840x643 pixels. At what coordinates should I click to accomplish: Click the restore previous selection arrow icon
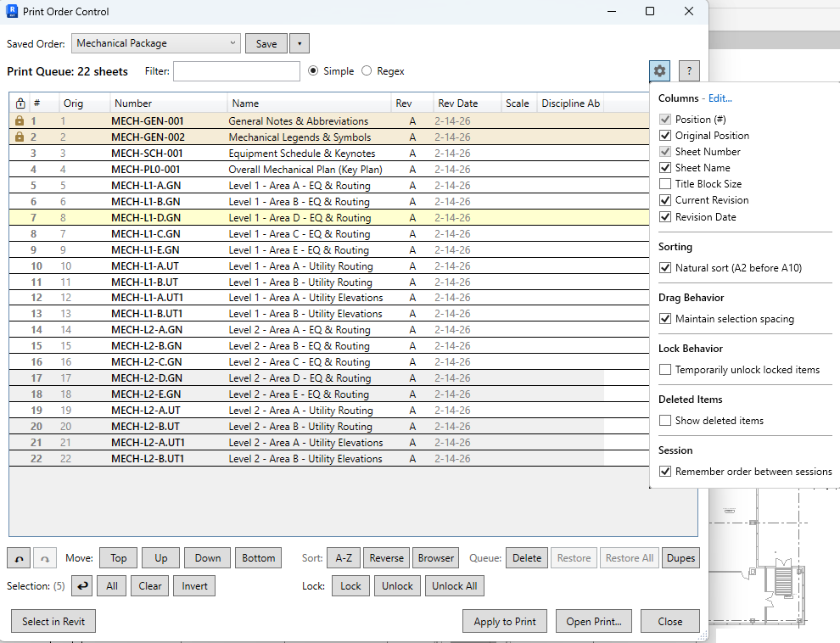coord(82,585)
